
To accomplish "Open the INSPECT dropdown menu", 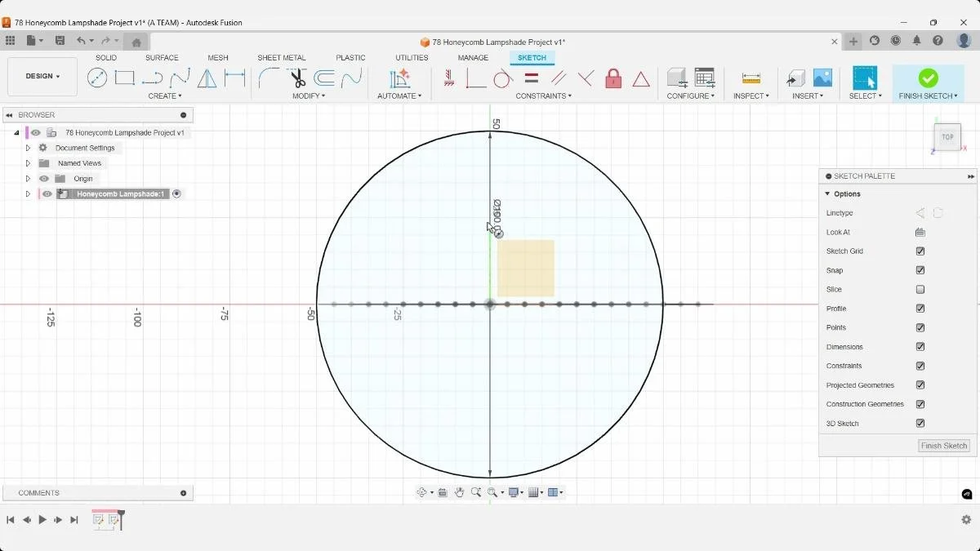I will 751,96.
